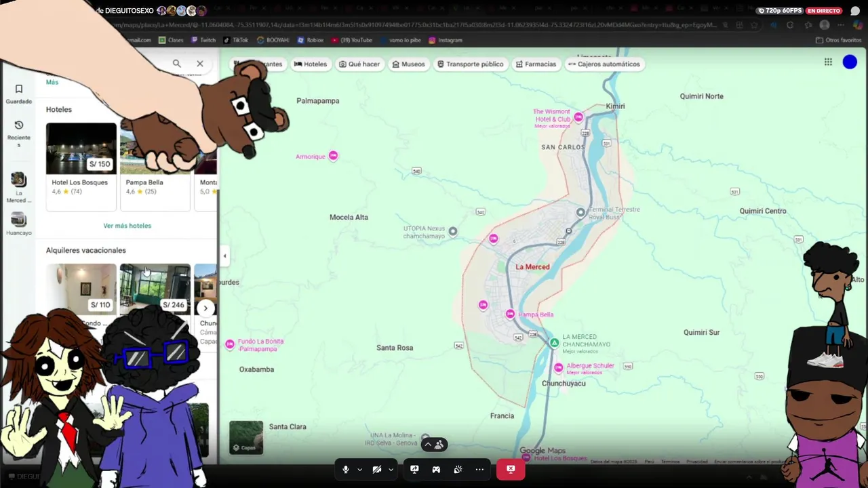Click the Chunchuyacu map label
868x488 pixels.
point(564,384)
